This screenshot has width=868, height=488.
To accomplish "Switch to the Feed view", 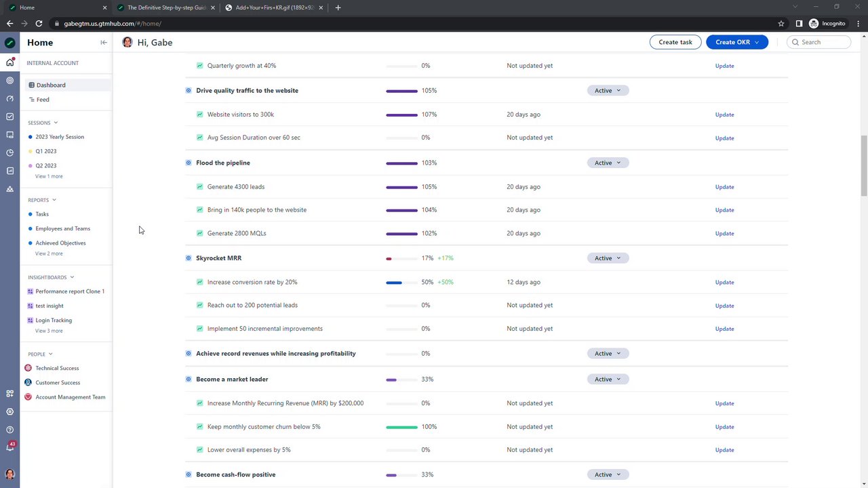I will (43, 100).
